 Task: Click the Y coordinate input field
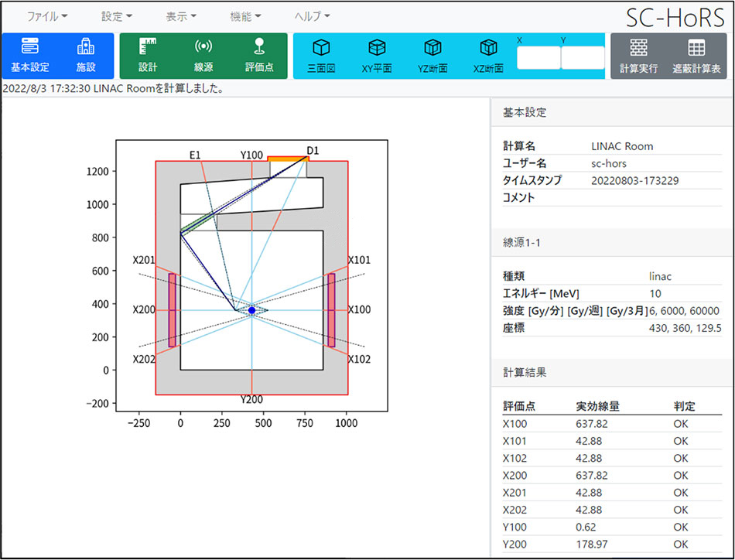tap(583, 58)
